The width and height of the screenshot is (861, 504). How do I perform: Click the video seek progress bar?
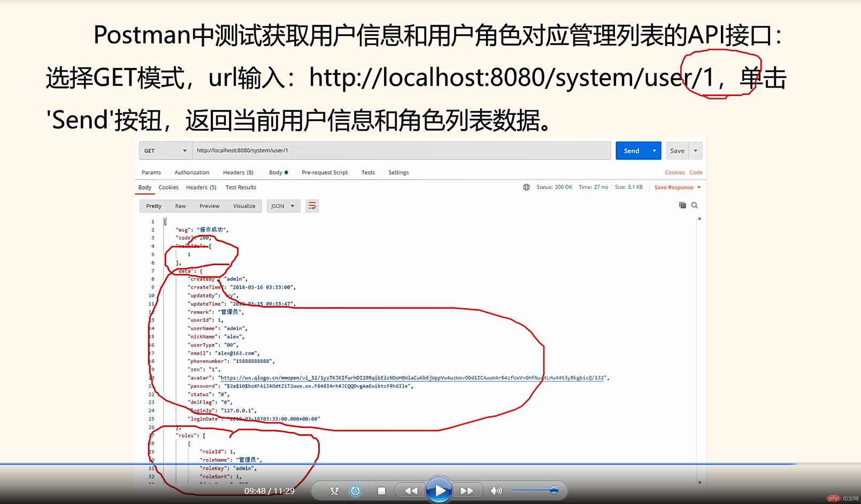coord(430,464)
